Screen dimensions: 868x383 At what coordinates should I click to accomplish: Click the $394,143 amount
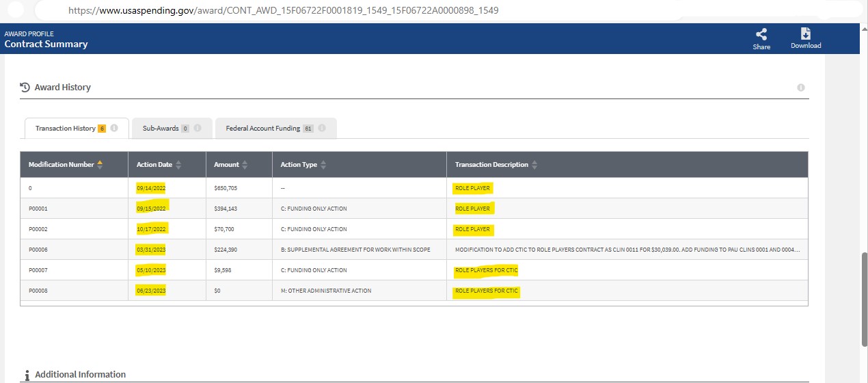226,209
